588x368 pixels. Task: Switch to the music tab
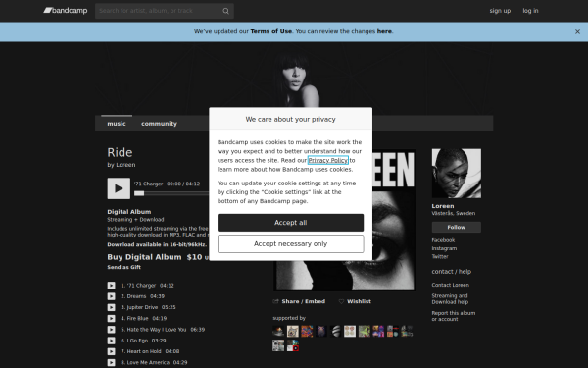click(x=117, y=124)
